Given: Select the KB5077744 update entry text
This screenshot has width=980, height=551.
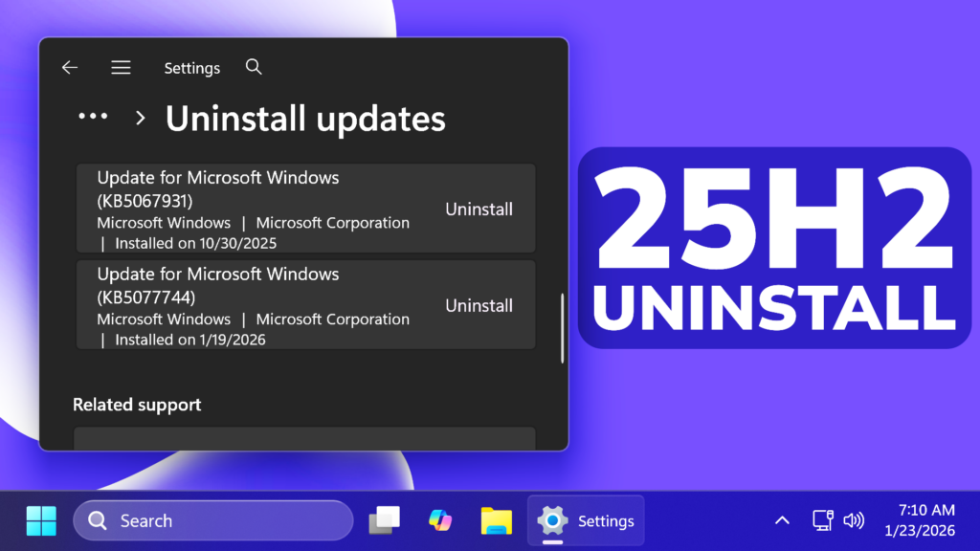Looking at the screenshot, I should point(218,285).
